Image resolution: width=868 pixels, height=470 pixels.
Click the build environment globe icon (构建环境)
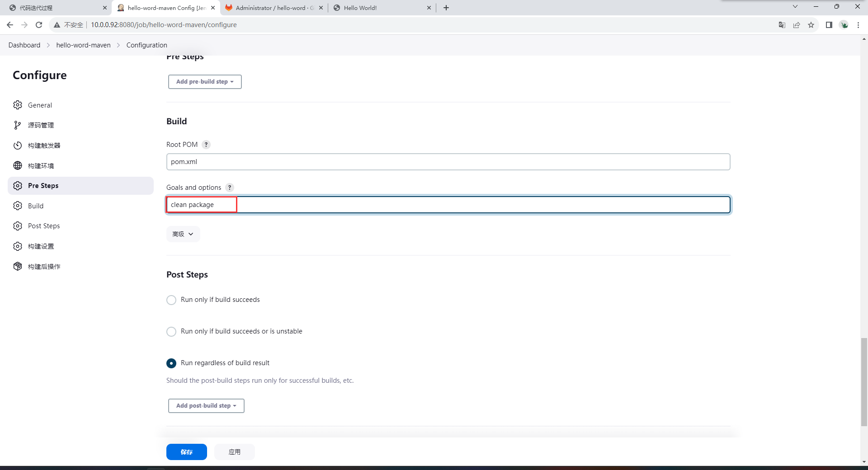[x=18, y=165]
